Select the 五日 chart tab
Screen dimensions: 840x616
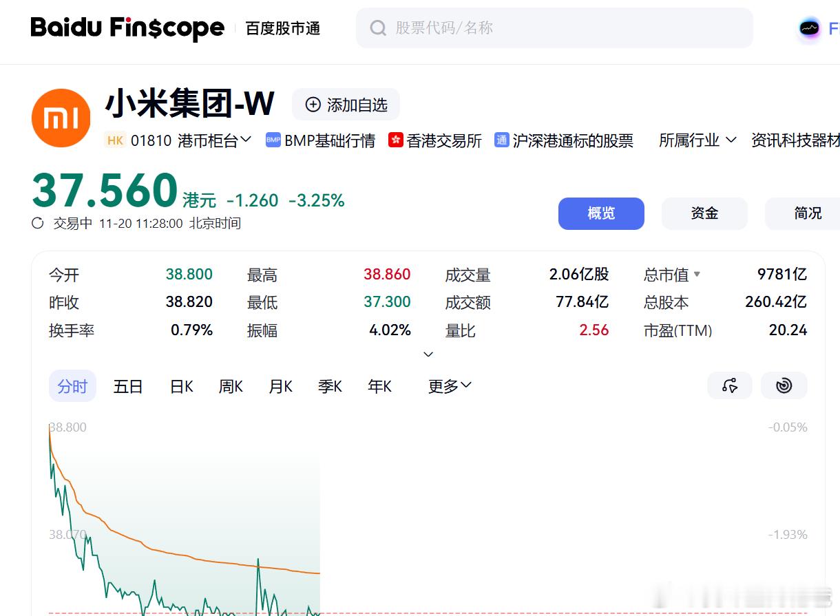(128, 386)
